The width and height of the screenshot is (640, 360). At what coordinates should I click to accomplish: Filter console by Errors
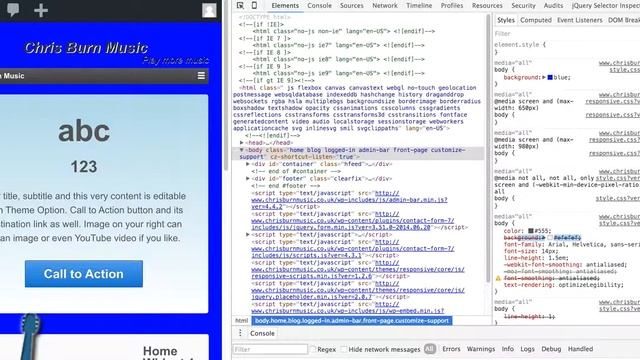[x=451, y=349]
